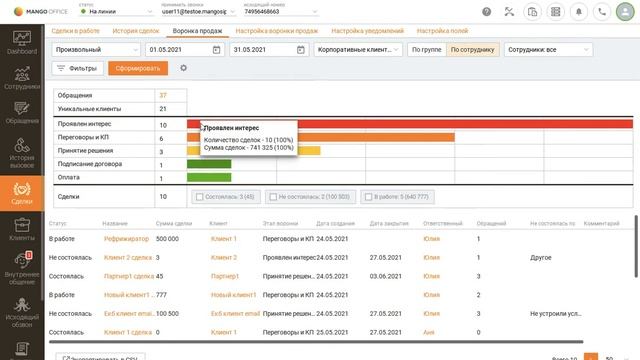Open the grid apps icon in the header
640x360 pixels.
[556, 12]
